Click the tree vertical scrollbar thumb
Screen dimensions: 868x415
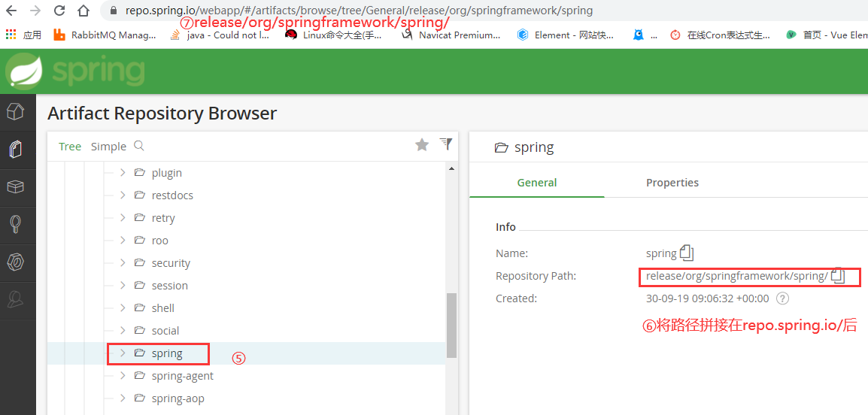[451, 326]
